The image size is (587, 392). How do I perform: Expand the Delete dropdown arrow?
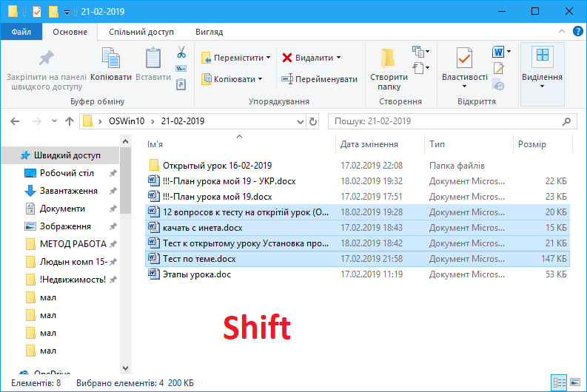338,58
